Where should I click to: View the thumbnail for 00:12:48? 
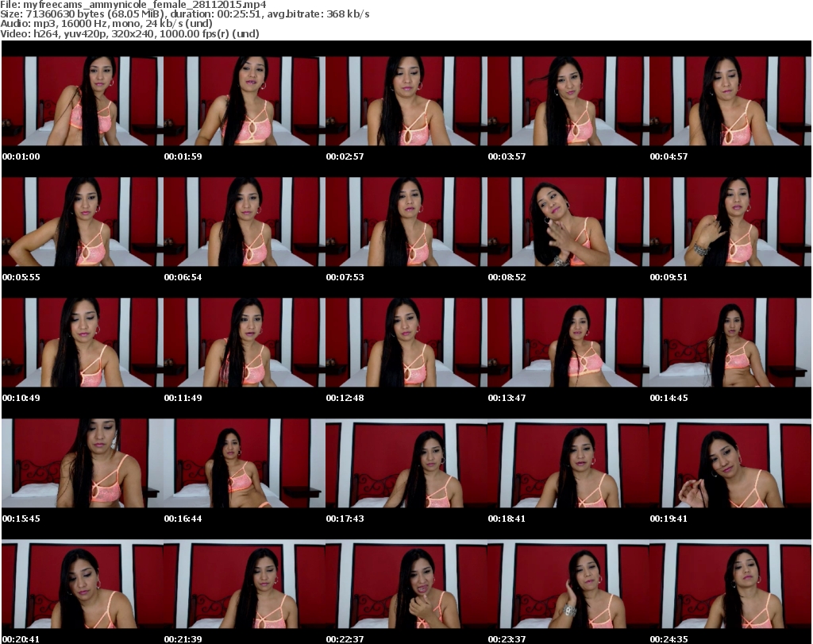pyautogui.click(x=406, y=343)
